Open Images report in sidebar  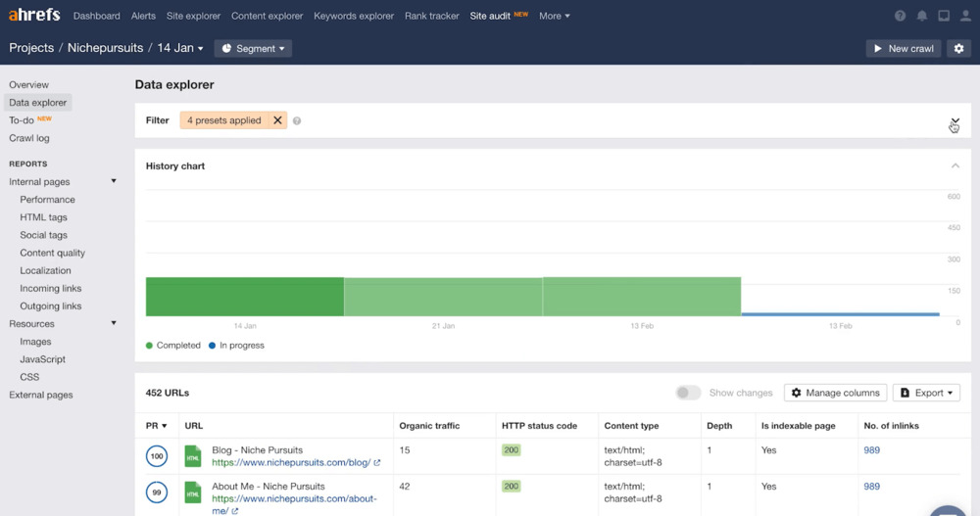click(35, 342)
